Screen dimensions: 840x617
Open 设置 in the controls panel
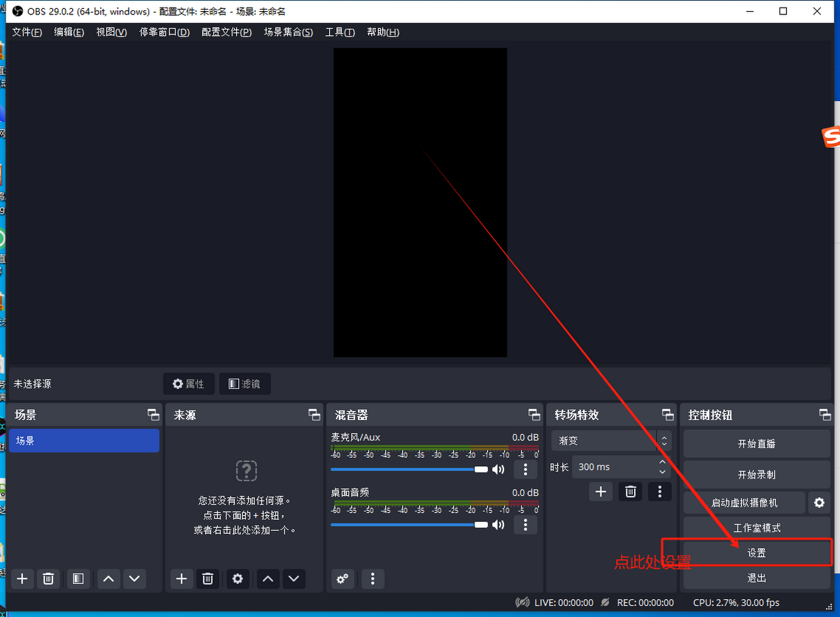(x=757, y=553)
